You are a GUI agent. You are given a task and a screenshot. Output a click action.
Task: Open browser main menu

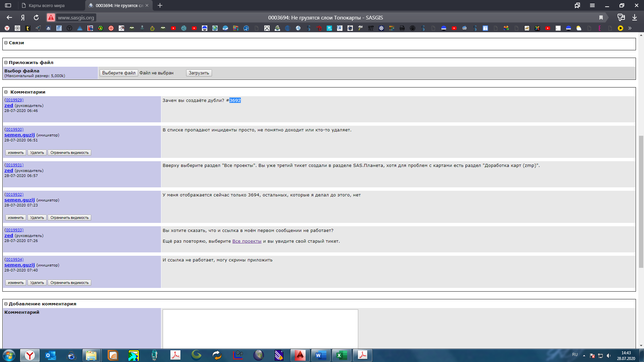point(592,5)
